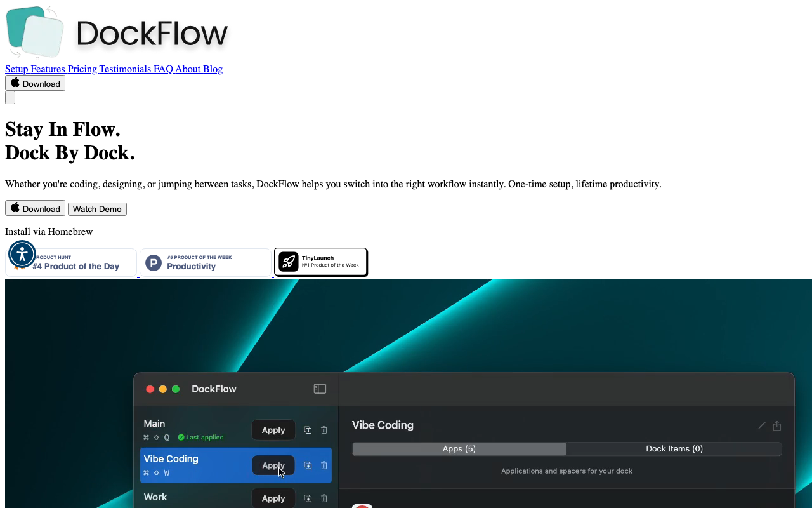Screen dimensions: 812x508
Task: Open the #4 Product of the Day badge
Action: click(71, 262)
